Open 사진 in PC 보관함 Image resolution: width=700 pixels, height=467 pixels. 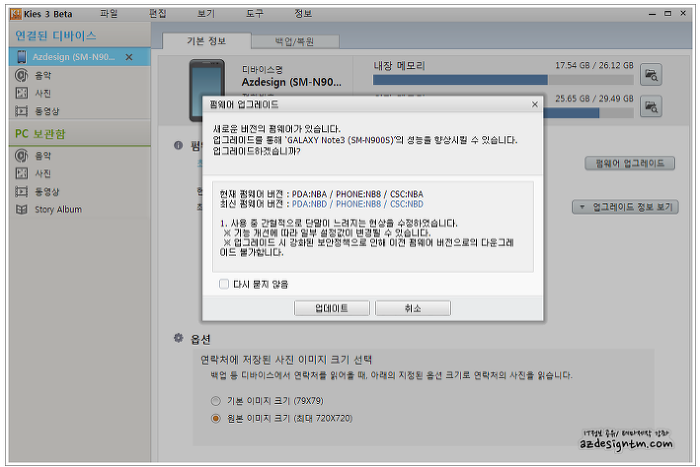click(43, 174)
